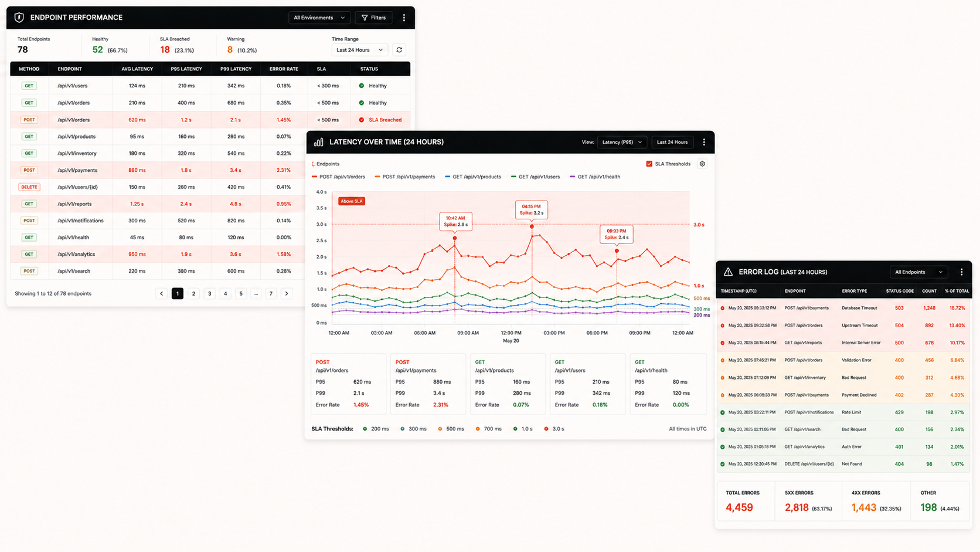Open the Latency (P95) view dropdown
Image resolution: width=980 pixels, height=552 pixels.
(x=622, y=142)
